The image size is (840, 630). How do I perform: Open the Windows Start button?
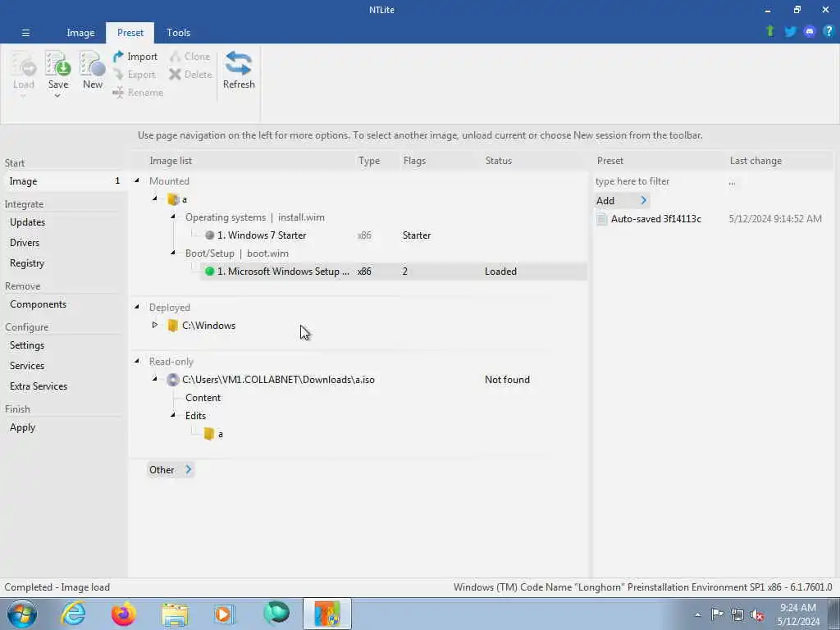pyautogui.click(x=21, y=614)
